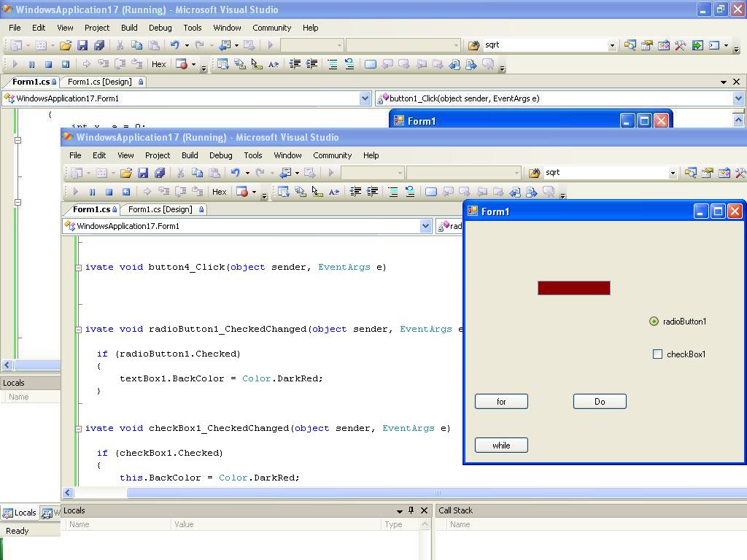Click horizontal scrollbar thumb under front code editor

point(437,492)
